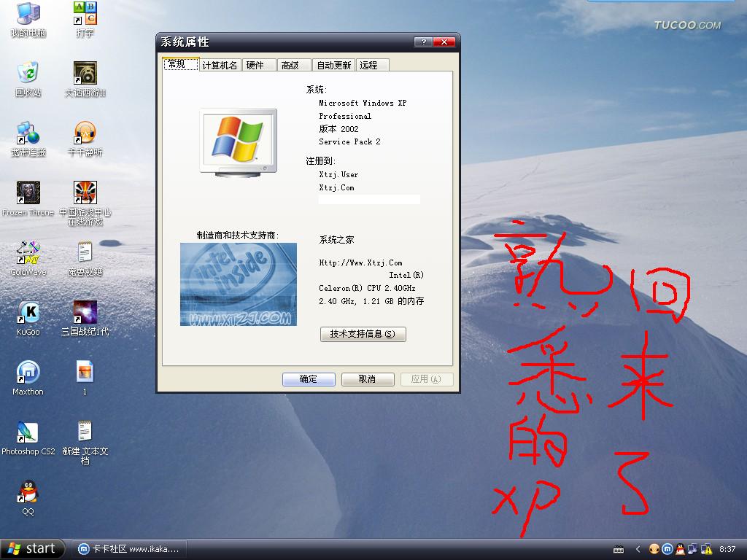Click the Intel Inside manufacturer logo image
Viewport: 747px width, 560px height.
(x=239, y=284)
